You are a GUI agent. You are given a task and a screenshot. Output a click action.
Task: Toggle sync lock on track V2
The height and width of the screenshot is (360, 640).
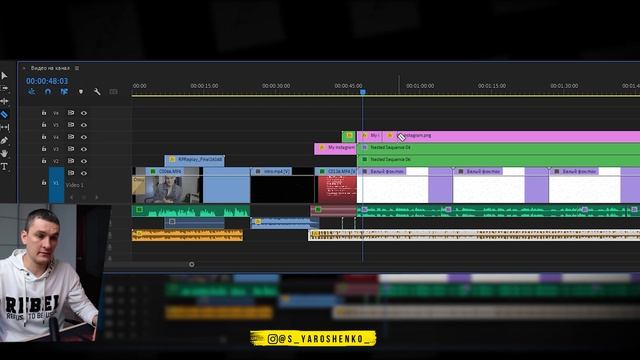click(71, 161)
